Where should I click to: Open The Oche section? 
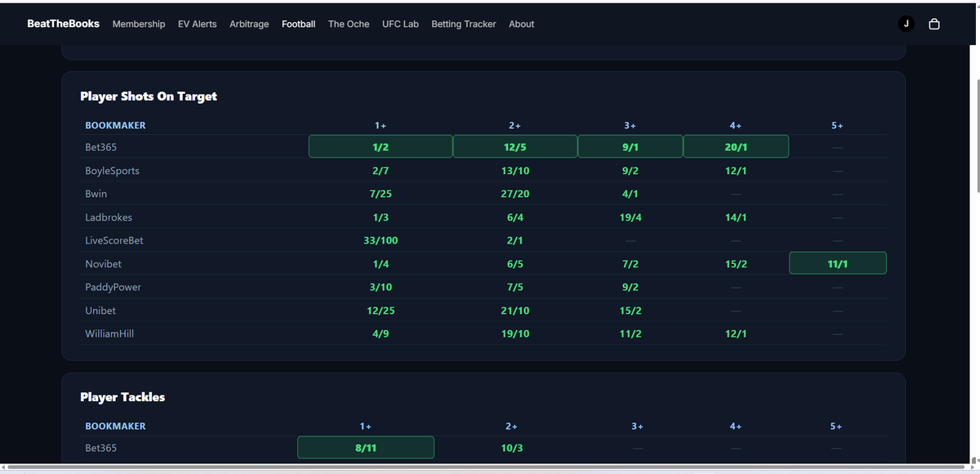point(349,24)
